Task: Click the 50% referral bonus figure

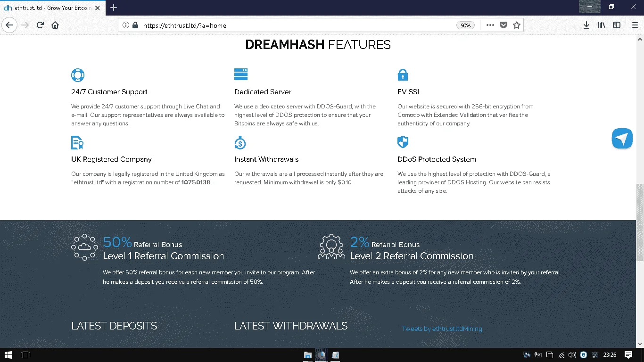Action: point(117,242)
